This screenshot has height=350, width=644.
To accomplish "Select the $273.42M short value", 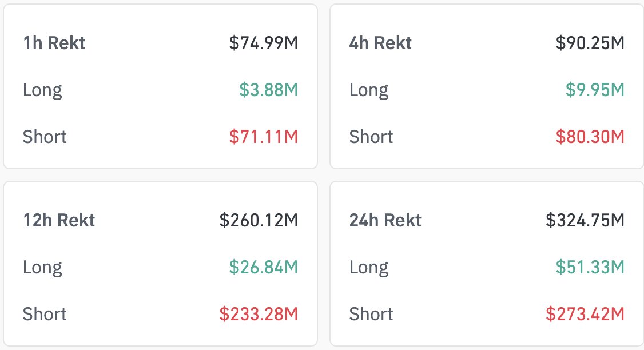I will [585, 314].
